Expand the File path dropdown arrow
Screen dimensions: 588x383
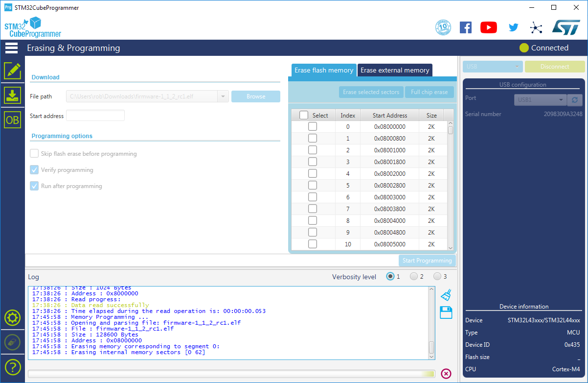tap(224, 96)
